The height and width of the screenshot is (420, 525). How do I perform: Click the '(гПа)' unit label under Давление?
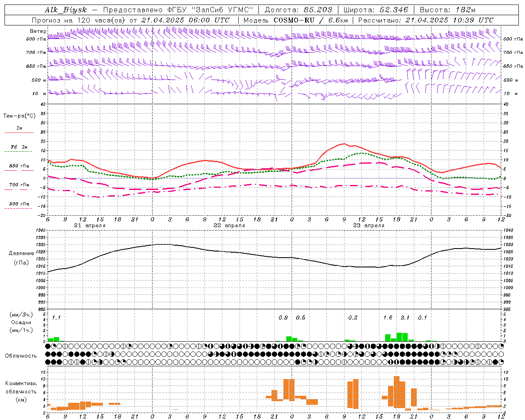21,263
